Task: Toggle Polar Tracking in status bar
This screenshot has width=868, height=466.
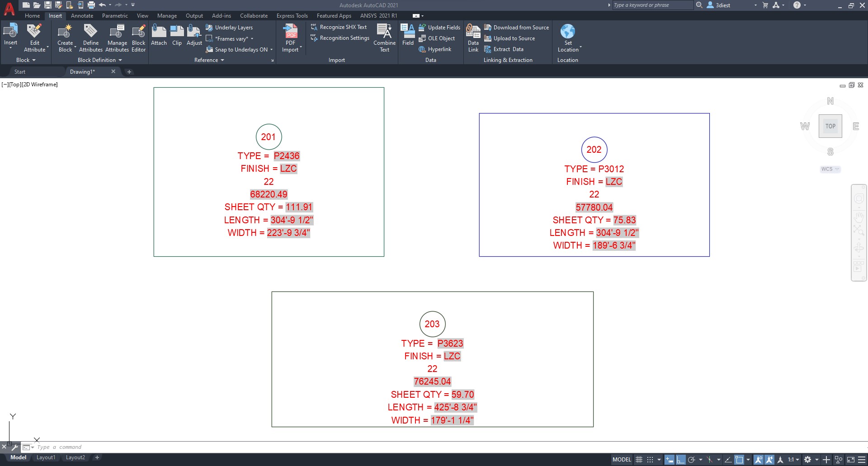Action: click(691, 460)
